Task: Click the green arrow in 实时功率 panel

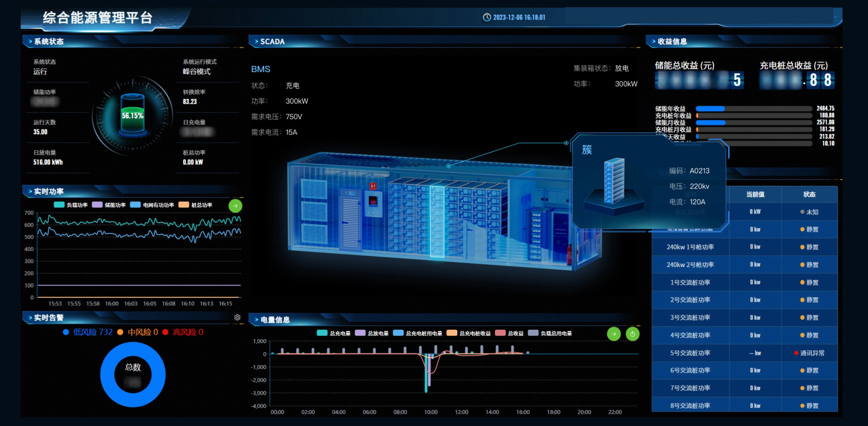Action: pos(235,206)
